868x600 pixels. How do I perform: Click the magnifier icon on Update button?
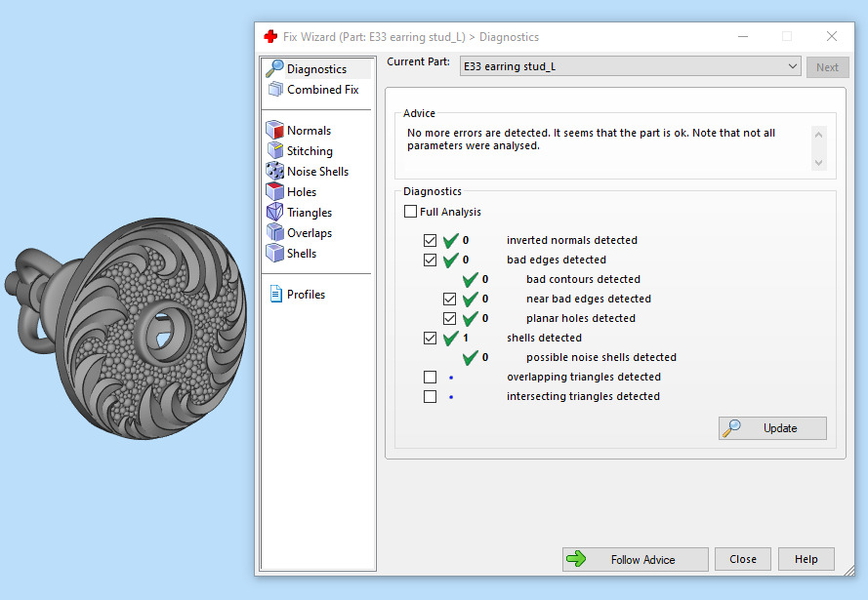(732, 428)
